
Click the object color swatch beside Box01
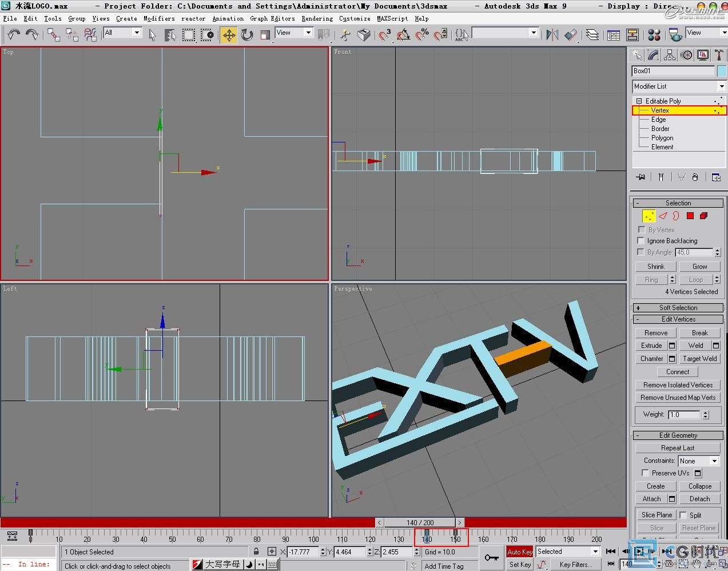(x=722, y=71)
